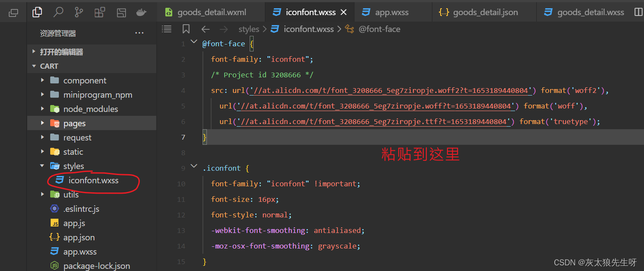
Task: Expand the 打开的编辑器 section
Action: (92, 52)
